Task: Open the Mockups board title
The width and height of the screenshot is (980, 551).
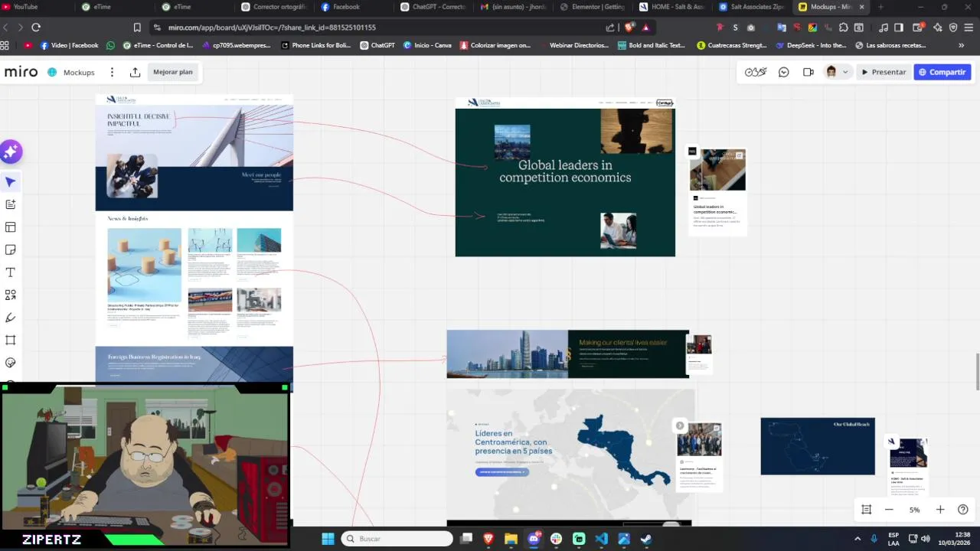Action: pyautogui.click(x=79, y=72)
